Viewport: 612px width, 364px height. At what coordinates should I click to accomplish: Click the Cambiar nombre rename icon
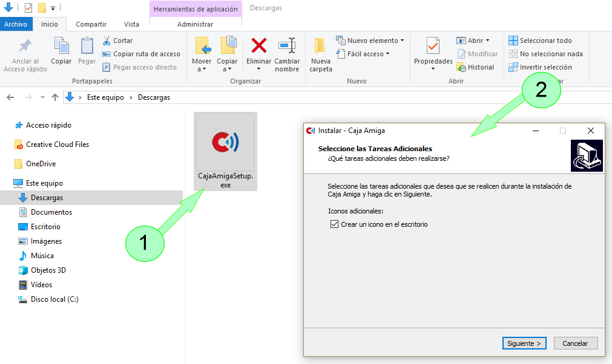coord(287,46)
